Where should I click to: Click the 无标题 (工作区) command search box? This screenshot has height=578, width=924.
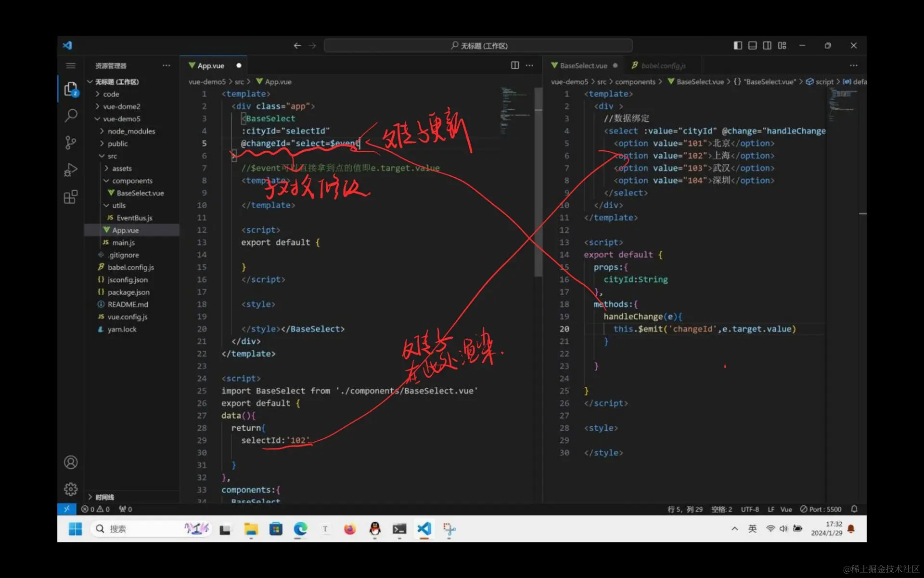click(x=478, y=46)
